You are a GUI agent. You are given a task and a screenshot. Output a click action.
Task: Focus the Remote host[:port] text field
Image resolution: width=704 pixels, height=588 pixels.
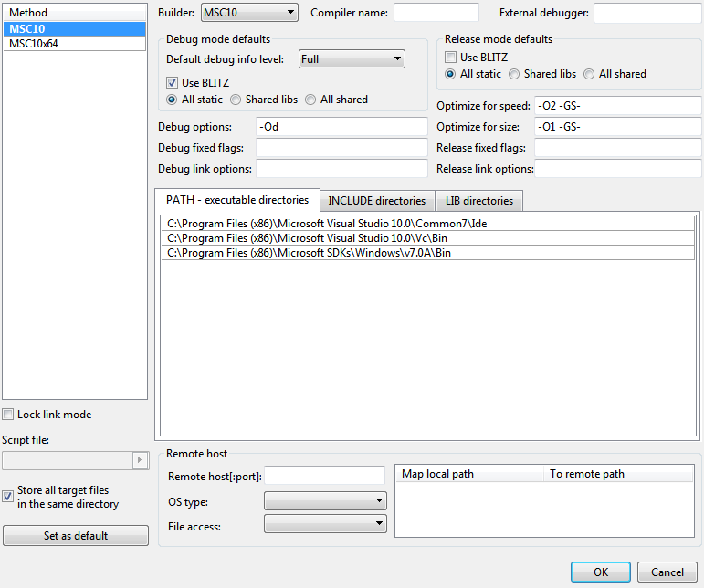[324, 476]
